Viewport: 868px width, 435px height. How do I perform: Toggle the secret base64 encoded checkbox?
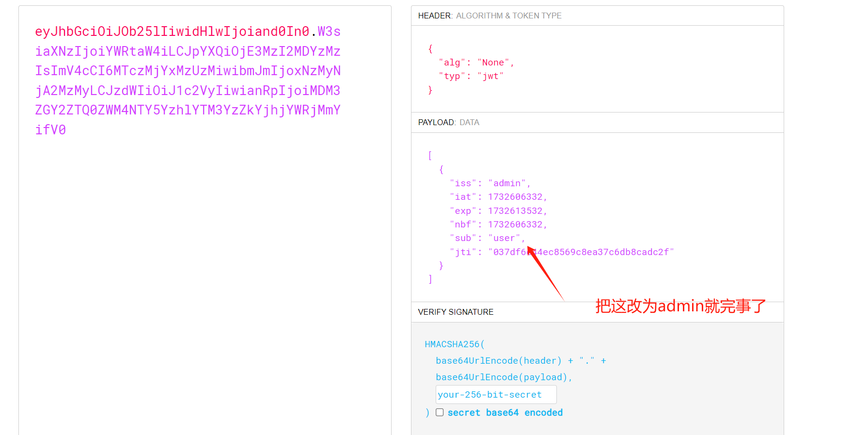point(440,412)
